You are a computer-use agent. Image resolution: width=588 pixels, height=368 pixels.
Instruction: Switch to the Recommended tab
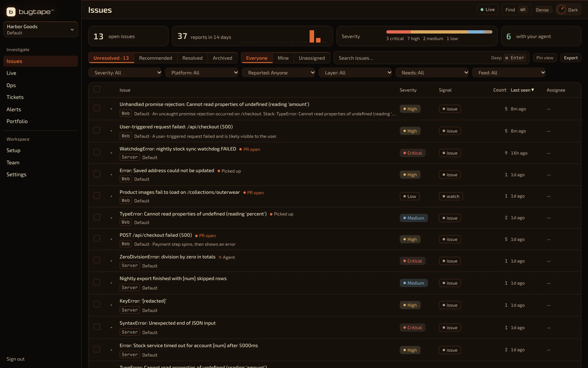tap(156, 58)
